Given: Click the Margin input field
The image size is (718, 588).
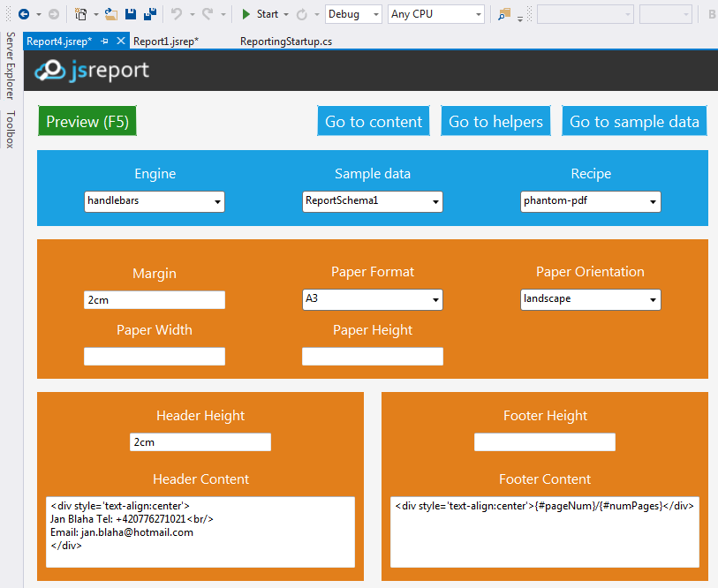Looking at the screenshot, I should pyautogui.click(x=155, y=300).
